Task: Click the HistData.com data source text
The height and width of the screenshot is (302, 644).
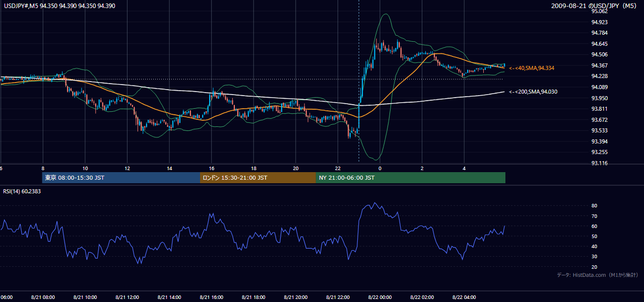Action: coord(597,275)
